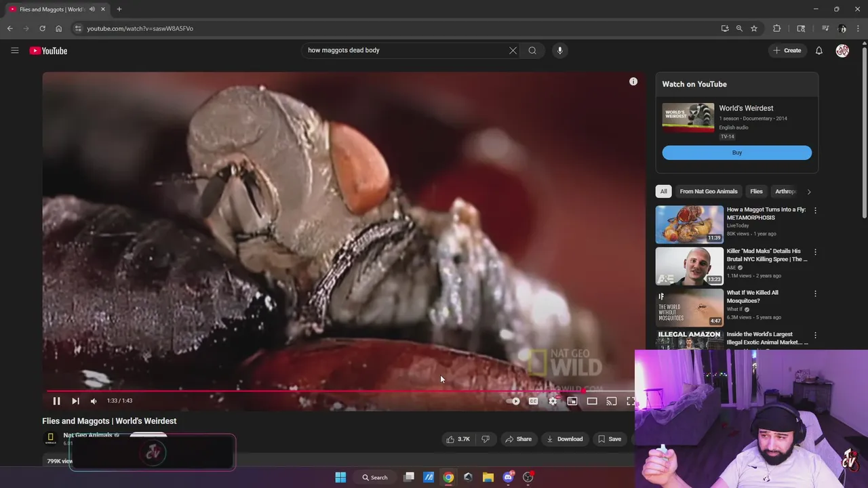Open zoom control in address bar

(739, 28)
